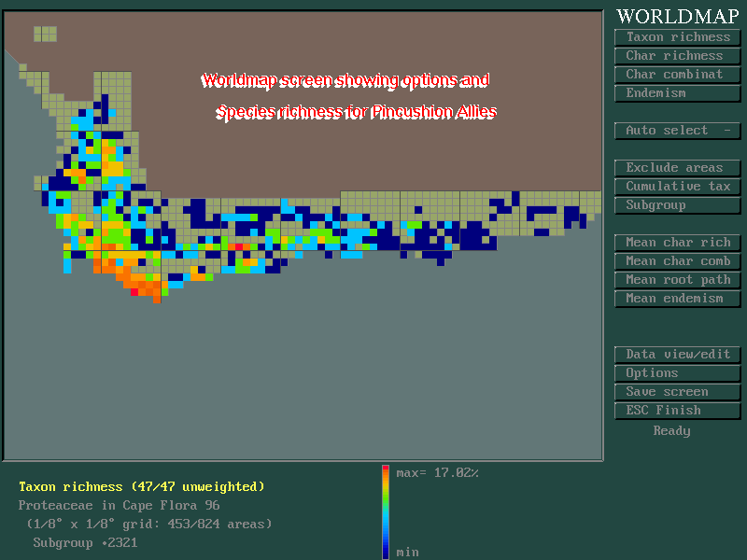
Task: Enable Exclude areas mode
Action: (677, 167)
